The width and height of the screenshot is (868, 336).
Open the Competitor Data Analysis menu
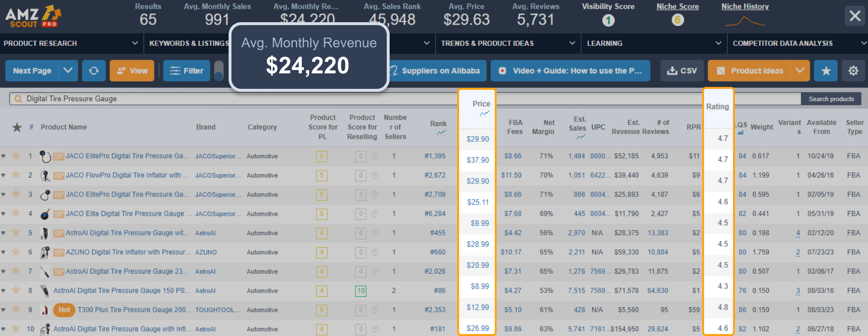coord(798,43)
